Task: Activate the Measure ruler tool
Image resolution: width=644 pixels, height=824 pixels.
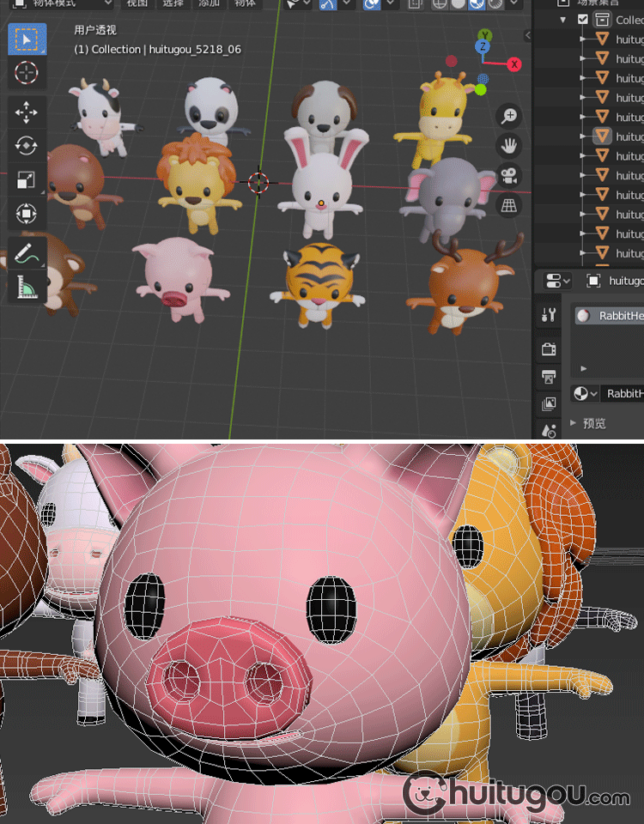Action: pos(27,287)
